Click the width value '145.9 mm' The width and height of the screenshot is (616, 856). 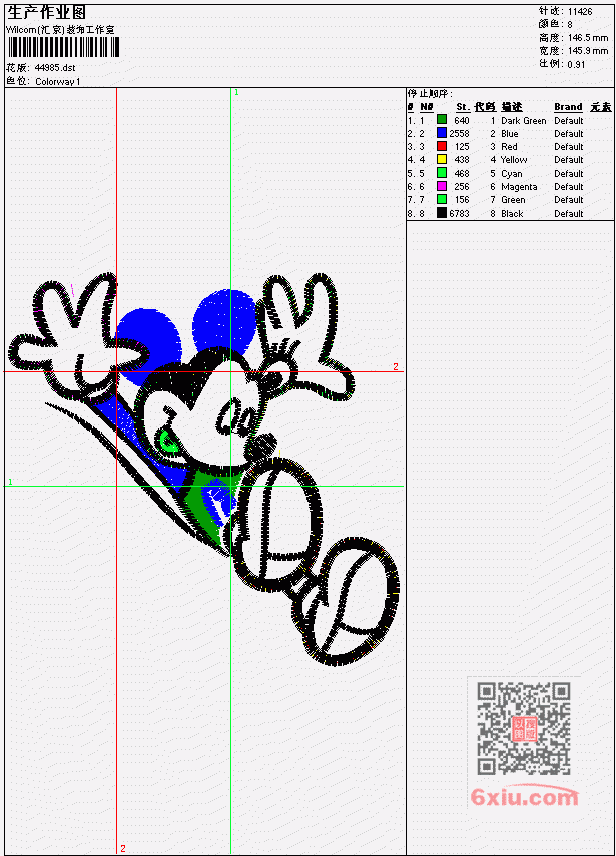coord(588,51)
